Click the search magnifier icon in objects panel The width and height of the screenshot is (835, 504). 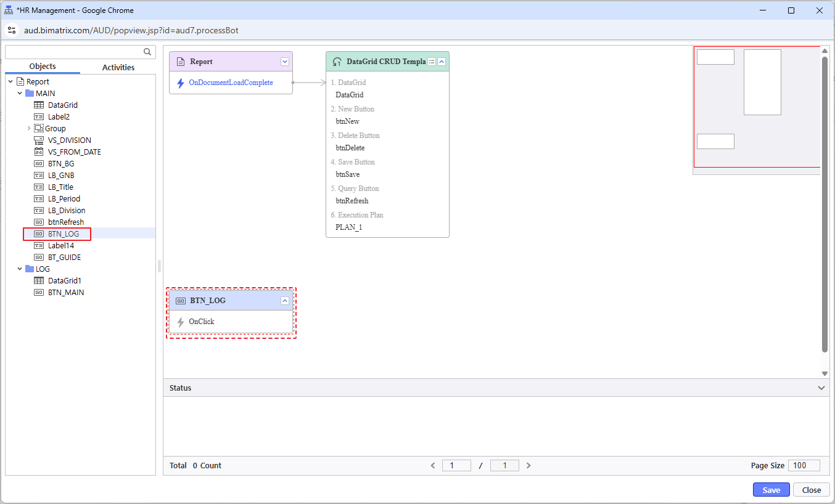[x=147, y=52]
